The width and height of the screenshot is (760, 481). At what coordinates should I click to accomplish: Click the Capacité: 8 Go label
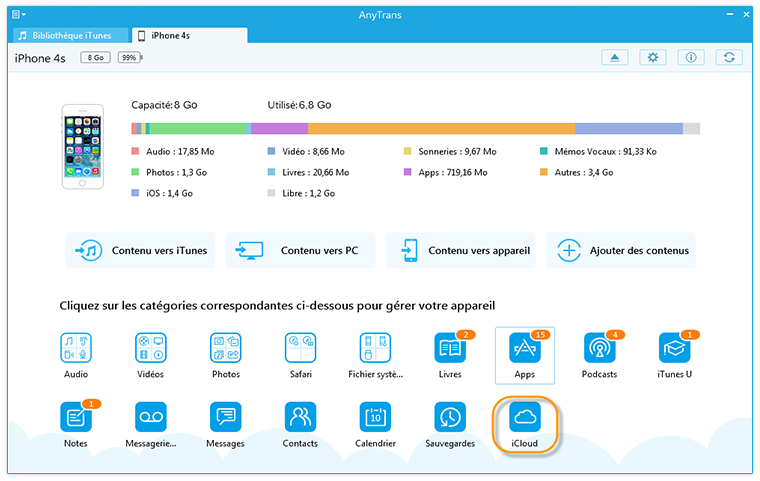click(164, 105)
